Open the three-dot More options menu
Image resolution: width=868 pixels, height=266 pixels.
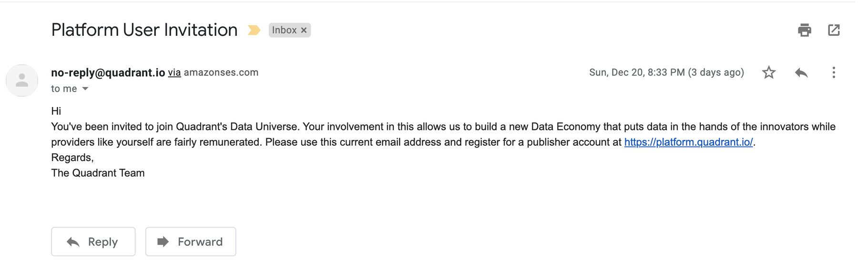pyautogui.click(x=833, y=73)
